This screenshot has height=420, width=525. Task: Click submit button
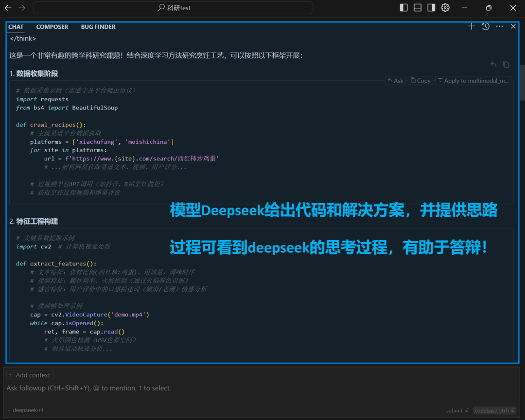[457, 411]
